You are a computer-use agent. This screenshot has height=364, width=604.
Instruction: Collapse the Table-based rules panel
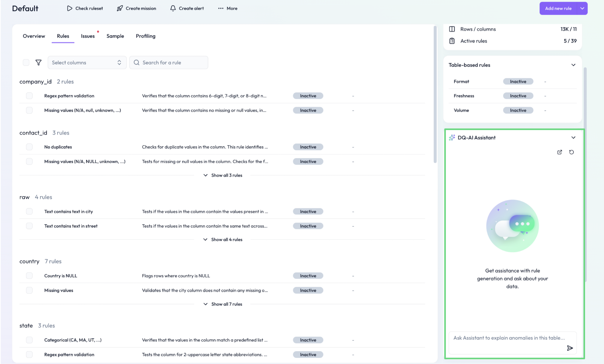[x=573, y=65]
